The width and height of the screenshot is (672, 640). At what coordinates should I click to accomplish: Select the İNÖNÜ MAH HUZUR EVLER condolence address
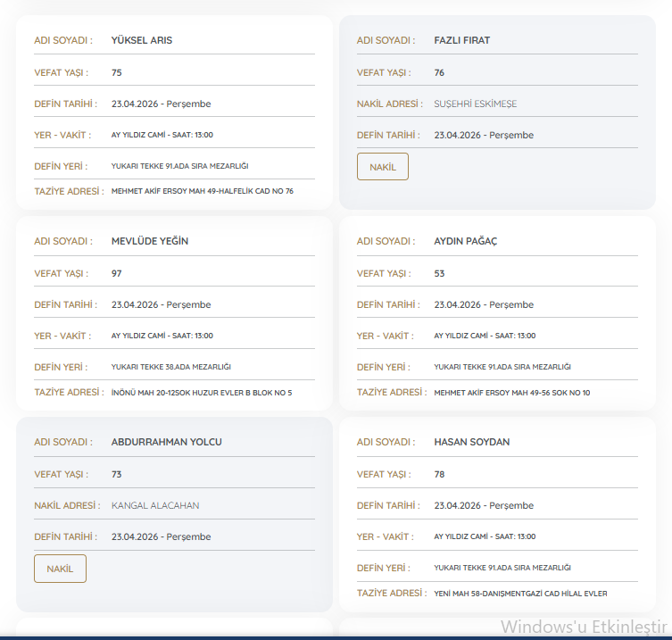tap(201, 393)
